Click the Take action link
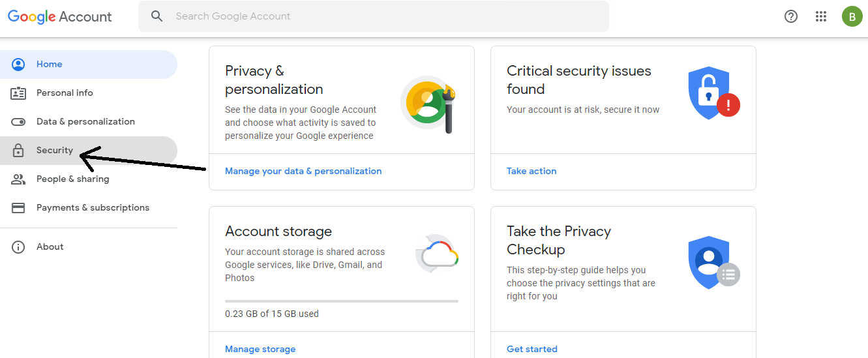 [531, 171]
